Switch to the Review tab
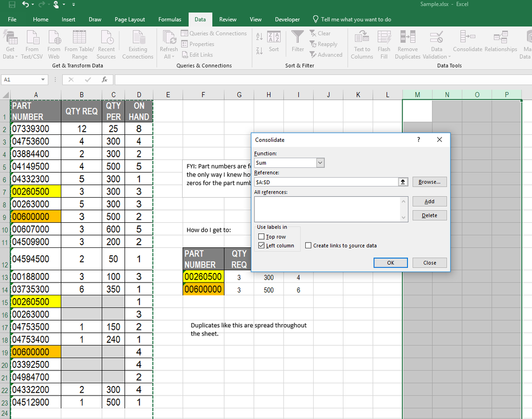This screenshot has width=532, height=419. pos(228,19)
